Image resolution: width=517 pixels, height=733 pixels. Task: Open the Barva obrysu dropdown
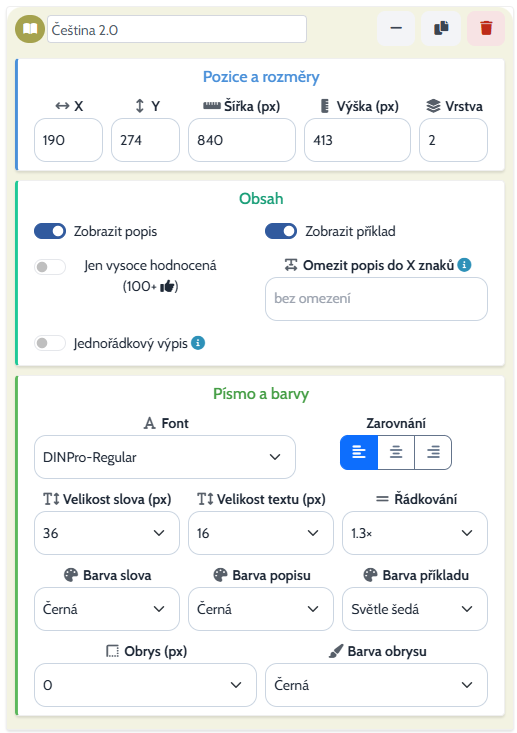[x=376, y=685]
